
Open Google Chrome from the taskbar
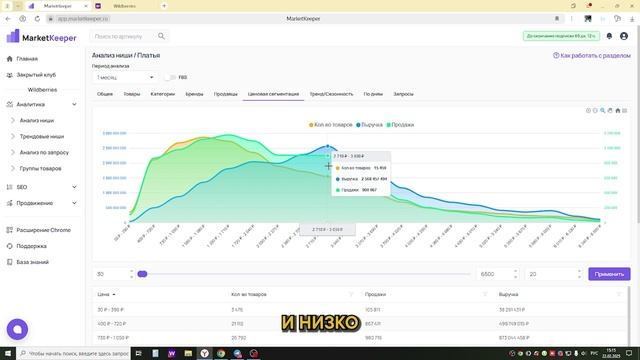click(221, 353)
